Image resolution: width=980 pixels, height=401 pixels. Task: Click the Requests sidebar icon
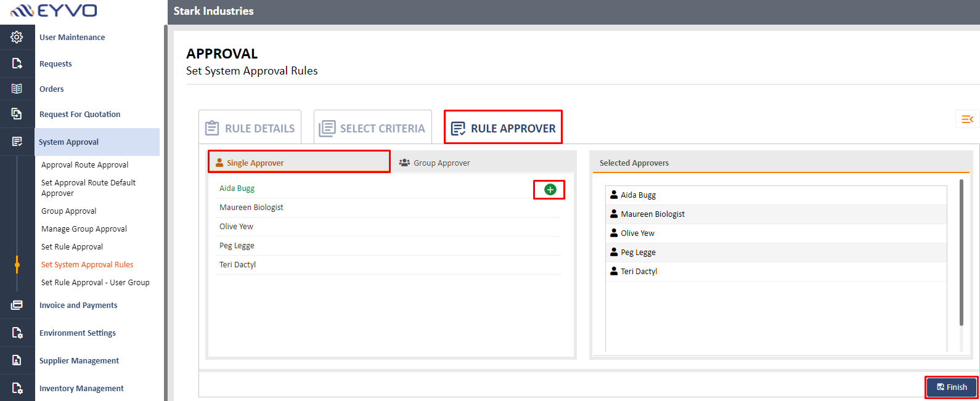17,63
